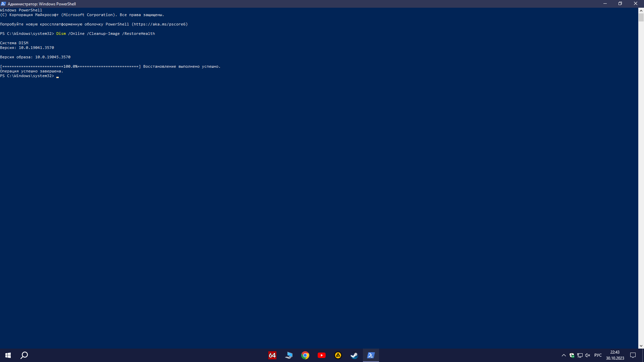The image size is (644, 362).
Task: Open network status tray icon
Action: pos(580,355)
